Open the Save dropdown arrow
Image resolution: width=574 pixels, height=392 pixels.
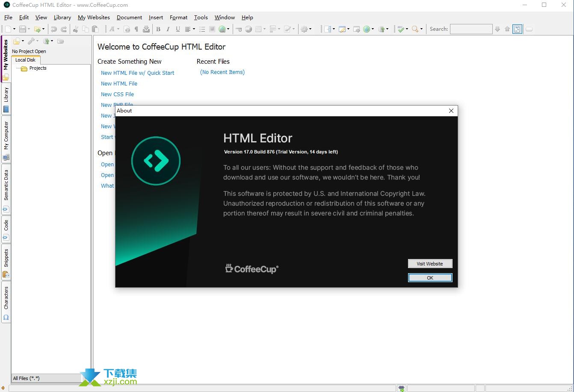point(29,29)
